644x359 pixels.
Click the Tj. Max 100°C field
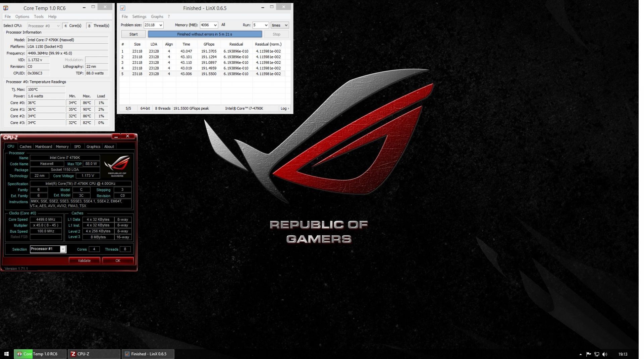(x=46, y=89)
